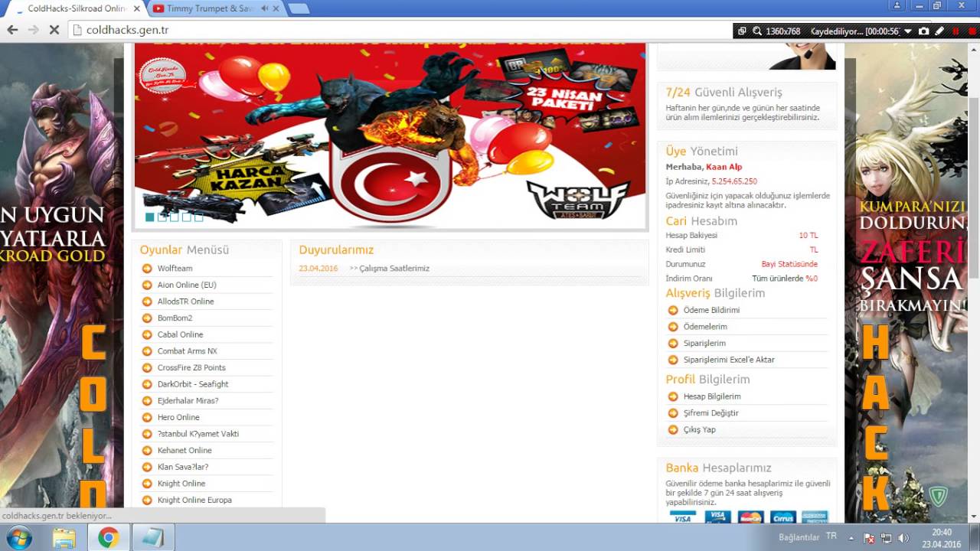Click the TR language indicator in taskbar
The height and width of the screenshot is (551, 980).
pos(831,536)
